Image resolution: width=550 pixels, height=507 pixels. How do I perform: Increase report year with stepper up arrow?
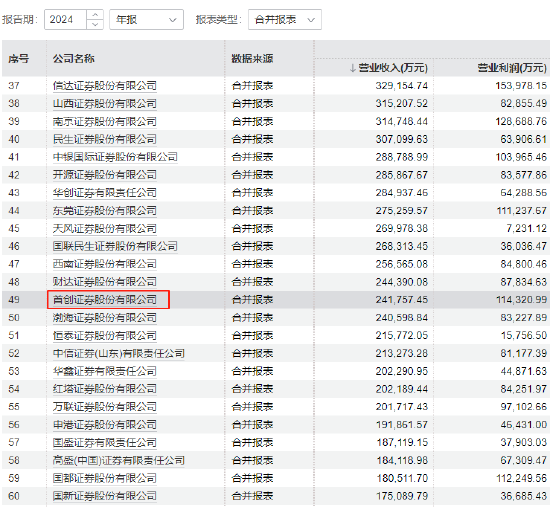[95, 15]
